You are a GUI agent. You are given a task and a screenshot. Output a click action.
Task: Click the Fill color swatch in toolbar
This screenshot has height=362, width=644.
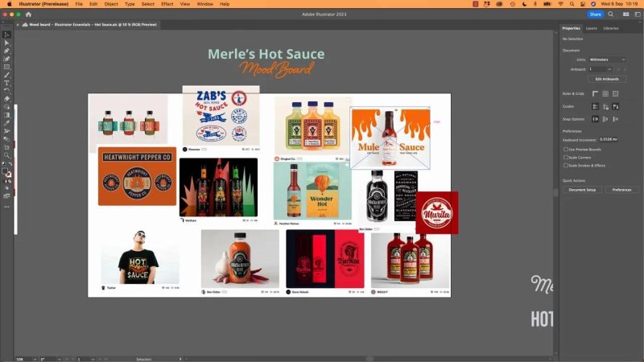tap(5, 171)
